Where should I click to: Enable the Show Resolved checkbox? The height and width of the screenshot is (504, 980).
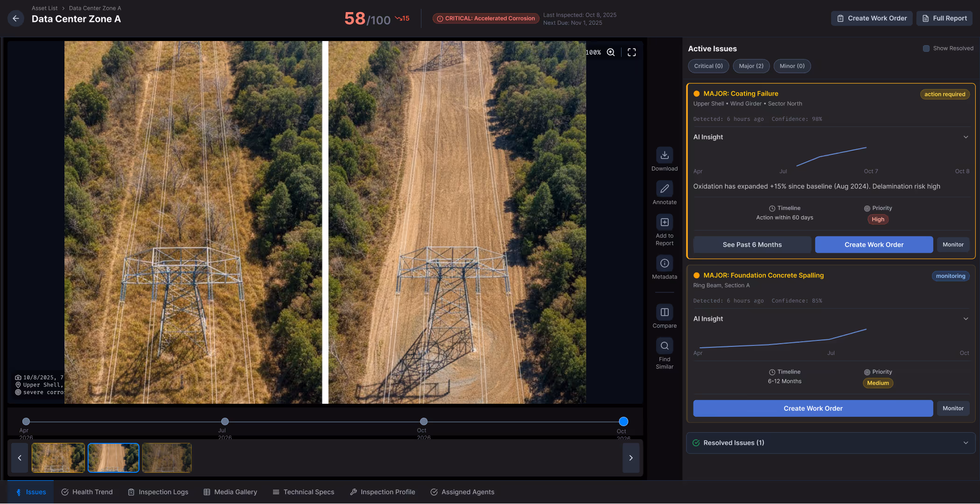click(x=926, y=48)
